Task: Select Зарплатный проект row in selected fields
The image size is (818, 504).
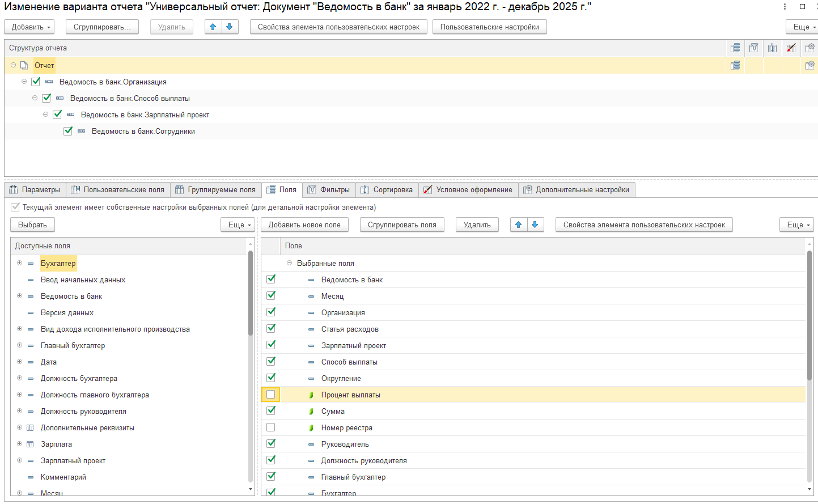Action: 354,346
